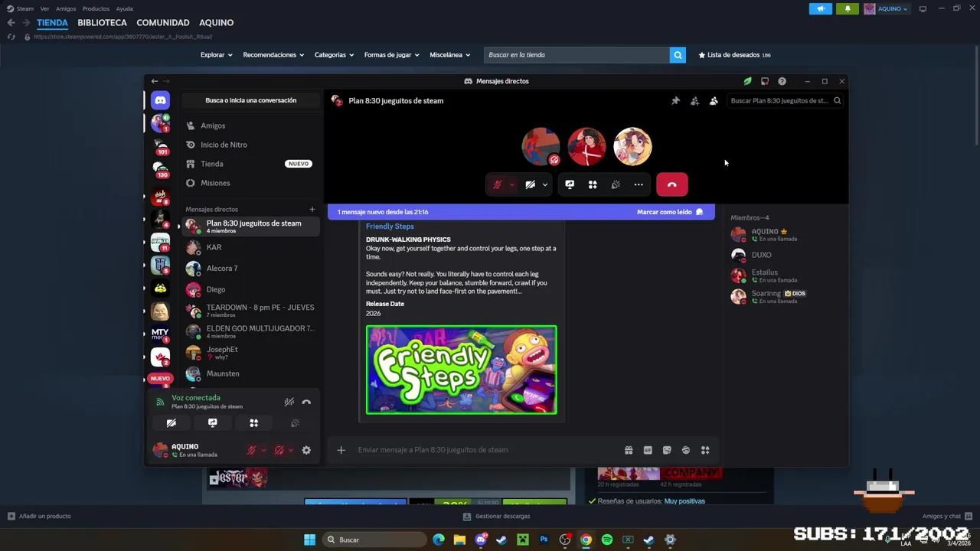Click Busca o inicia una conversación field
The height and width of the screenshot is (551, 980).
(x=251, y=100)
